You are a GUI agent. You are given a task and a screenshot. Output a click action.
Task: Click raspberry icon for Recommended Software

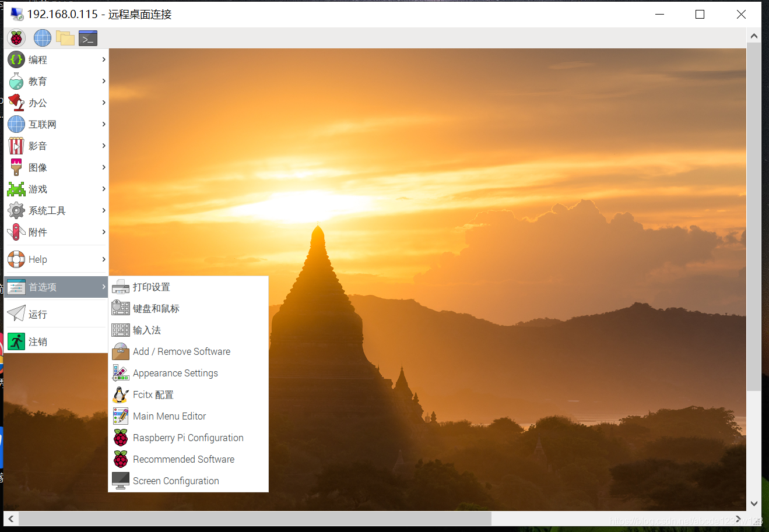coord(121,459)
